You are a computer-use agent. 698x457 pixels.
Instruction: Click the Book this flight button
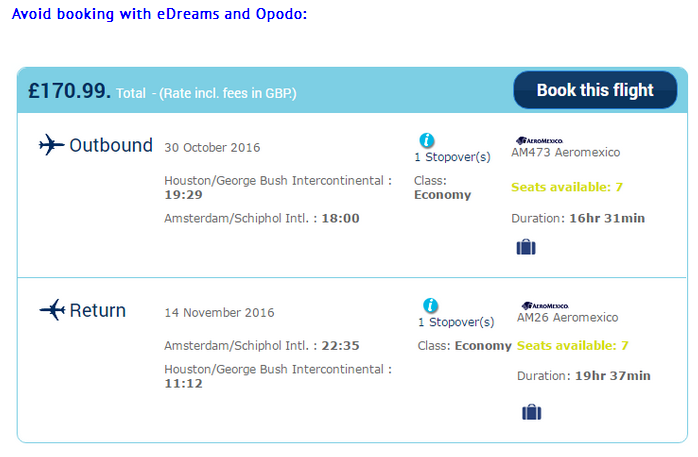594,90
